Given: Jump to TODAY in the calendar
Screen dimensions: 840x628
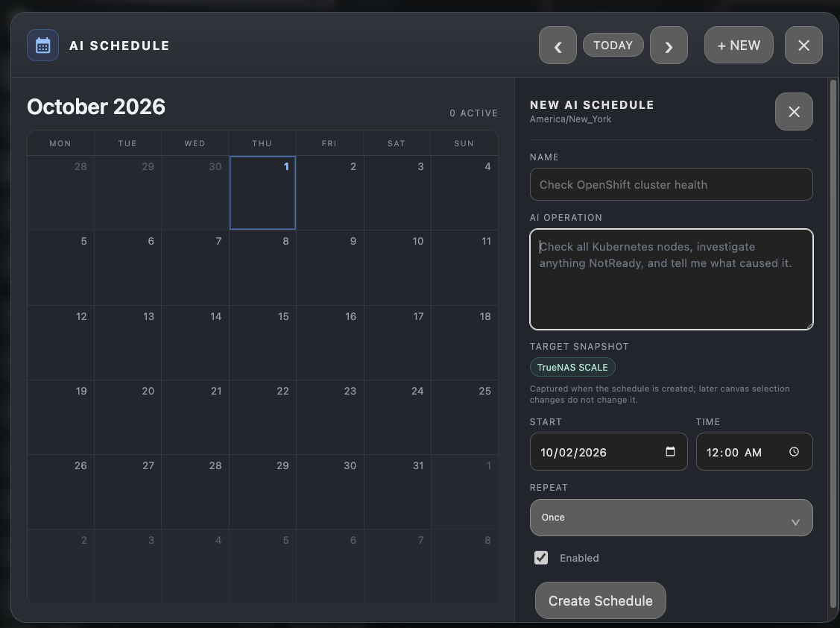Looking at the screenshot, I should (x=613, y=45).
